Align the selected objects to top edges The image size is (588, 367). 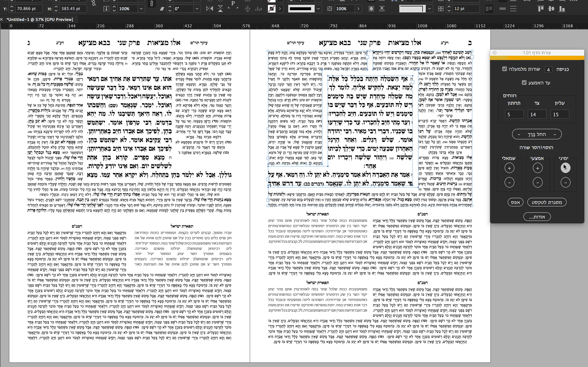pos(541,8)
